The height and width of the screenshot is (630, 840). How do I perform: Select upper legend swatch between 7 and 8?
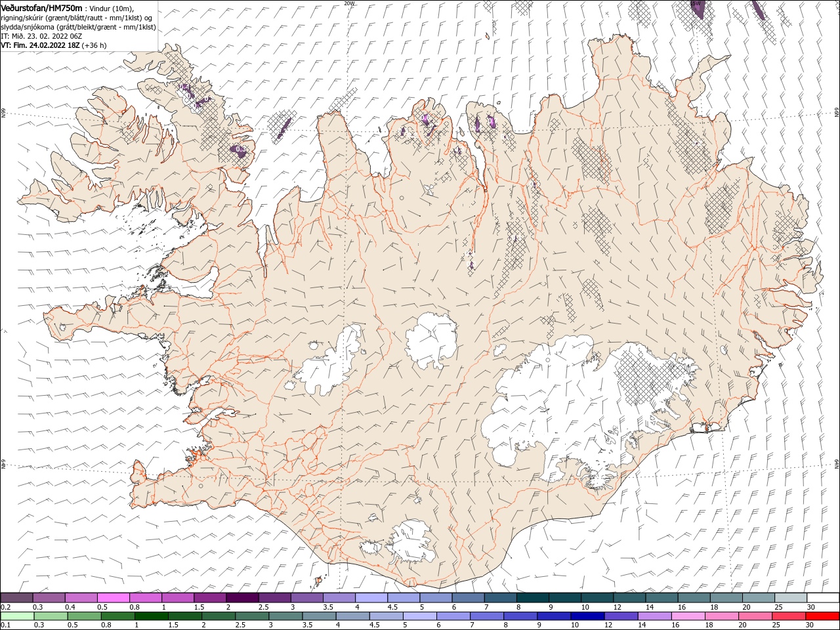coord(500,598)
